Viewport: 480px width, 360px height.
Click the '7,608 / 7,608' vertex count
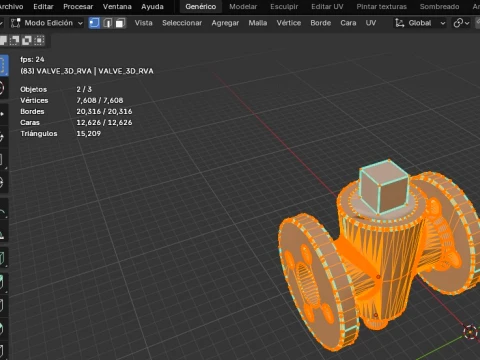(100, 100)
